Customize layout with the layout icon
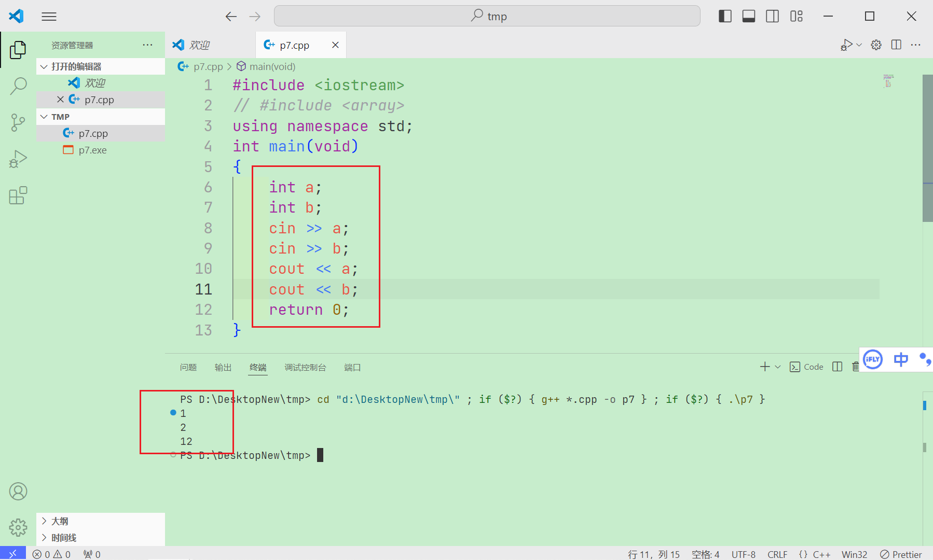Viewport: 933px width, 560px height. tap(797, 17)
